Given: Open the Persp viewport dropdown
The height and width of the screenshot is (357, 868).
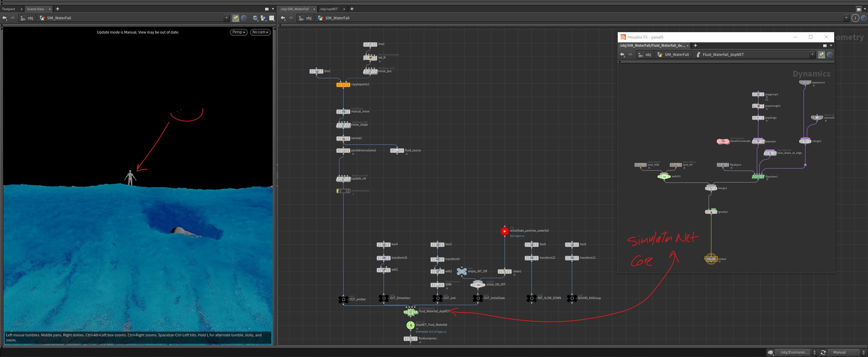Looking at the screenshot, I should 239,32.
